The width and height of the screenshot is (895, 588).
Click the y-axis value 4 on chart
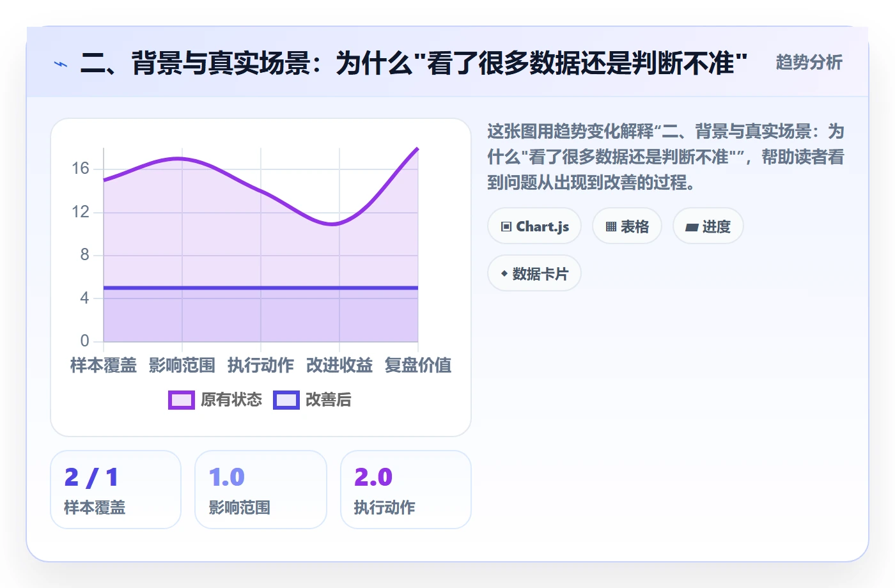coord(84,298)
